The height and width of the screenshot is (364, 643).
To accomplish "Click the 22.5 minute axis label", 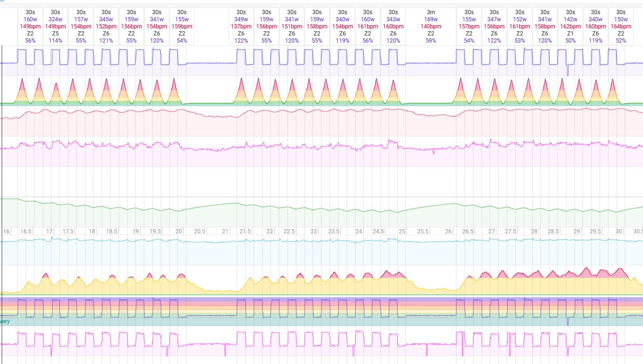I will 289,231.
